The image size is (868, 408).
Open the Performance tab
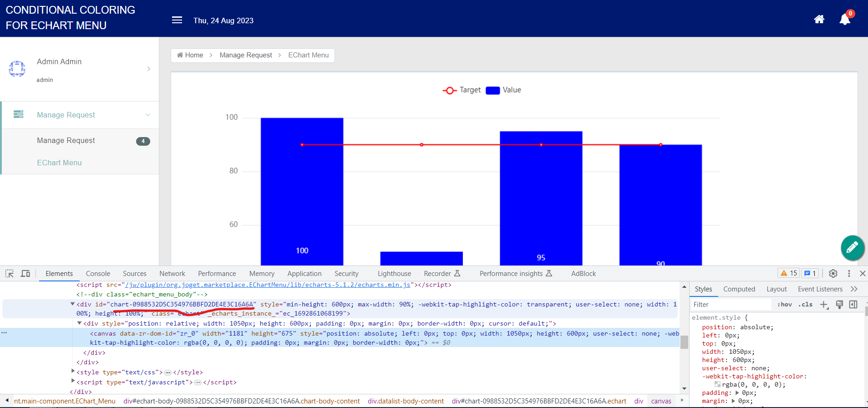pos(217,274)
